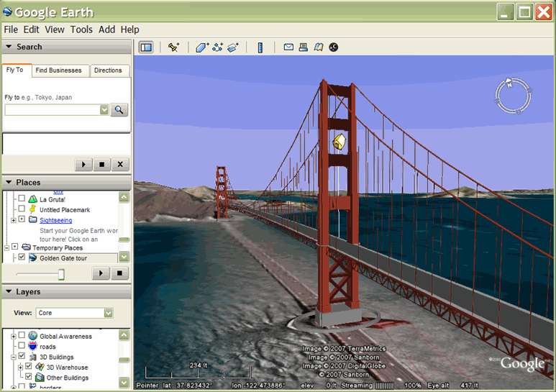This screenshot has height=392, width=556.
Task: Click the Places tour slider handle
Action: point(61,274)
